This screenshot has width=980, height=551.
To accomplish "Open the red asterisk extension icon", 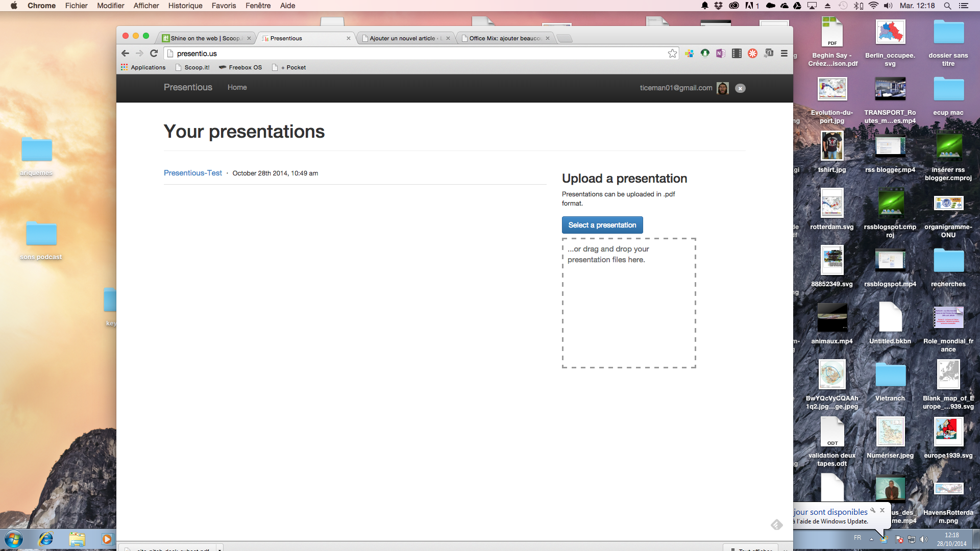I will coord(752,53).
